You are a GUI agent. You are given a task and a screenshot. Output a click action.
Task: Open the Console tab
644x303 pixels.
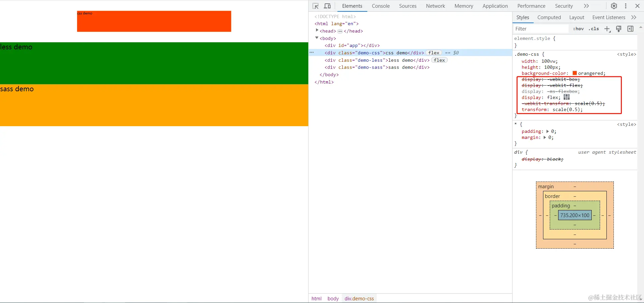point(381,6)
